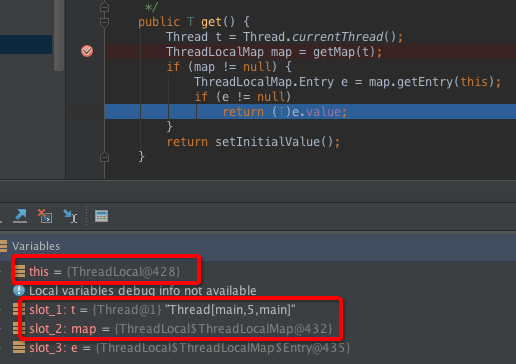Viewport: 516px width, 364px height.
Task: Click the 'return setInitialValue();' code line
Action: click(x=253, y=142)
